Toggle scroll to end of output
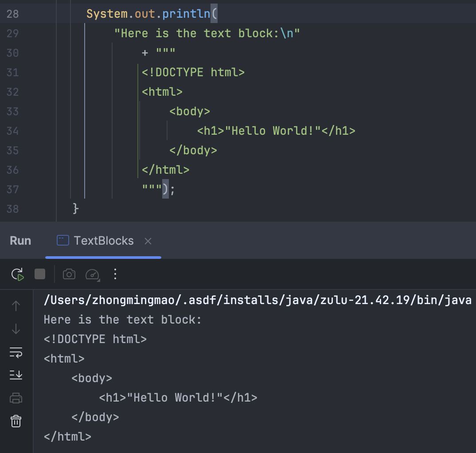 tap(16, 375)
